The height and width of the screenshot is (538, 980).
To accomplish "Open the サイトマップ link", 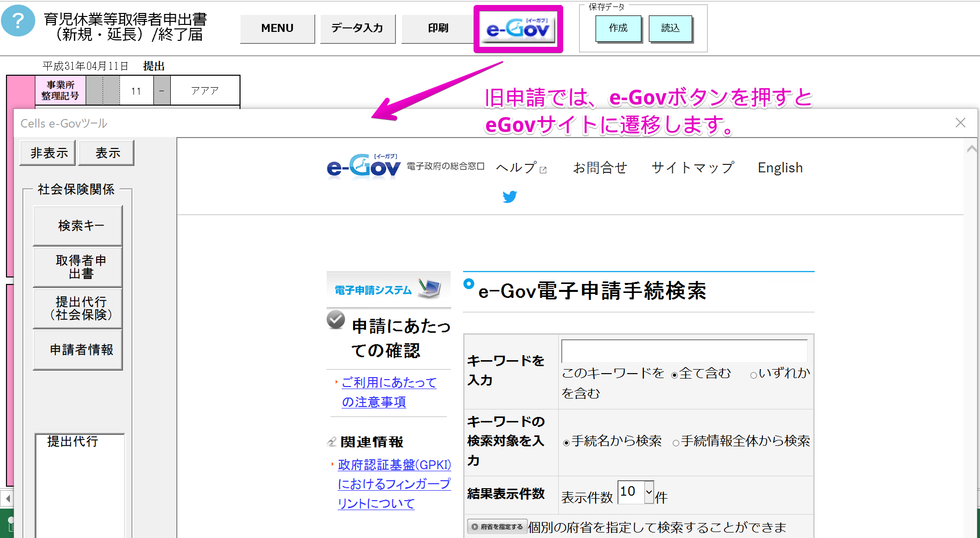I will coord(693,168).
